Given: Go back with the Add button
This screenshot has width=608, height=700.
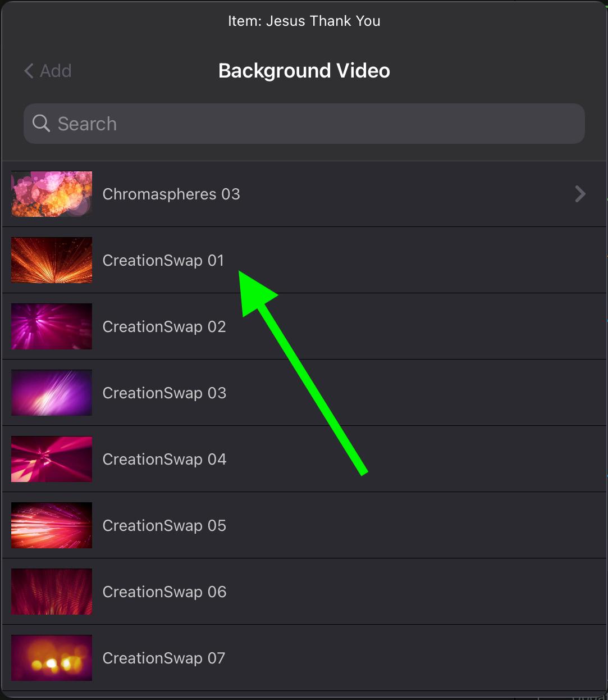Looking at the screenshot, I should (48, 71).
